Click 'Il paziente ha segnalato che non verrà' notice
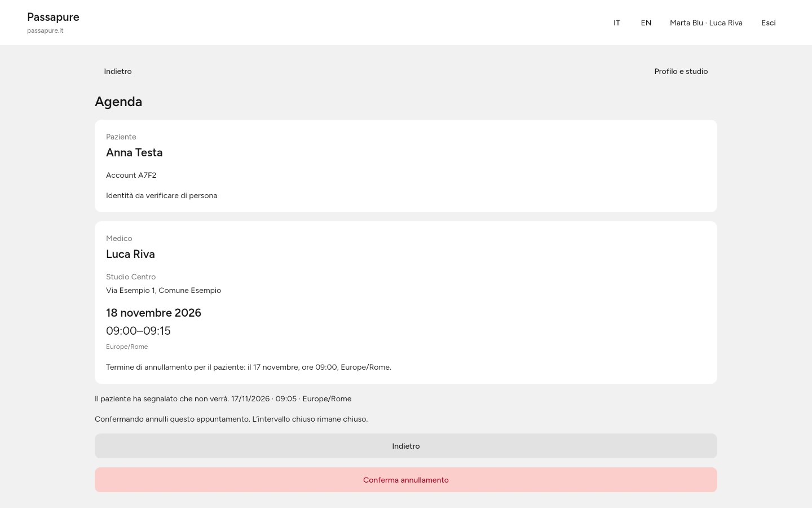812x508 pixels. coord(223,398)
